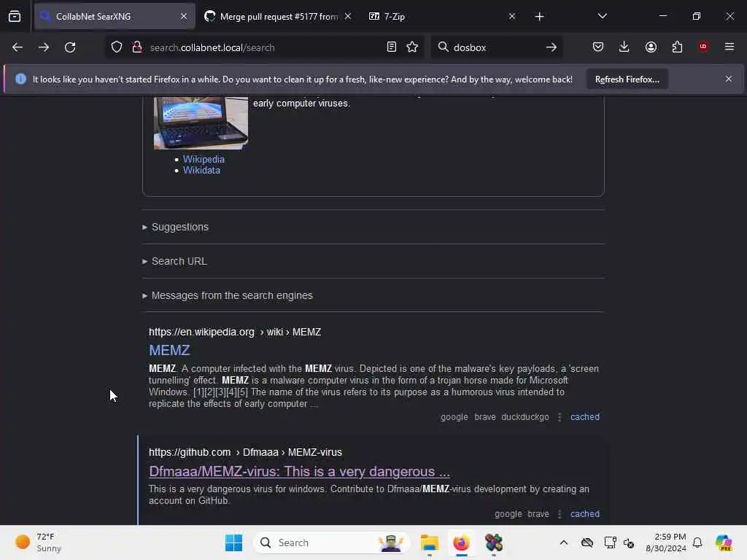The image size is (747, 560).
Task: Open the Wikipedia infobox link
Action: pyautogui.click(x=204, y=159)
